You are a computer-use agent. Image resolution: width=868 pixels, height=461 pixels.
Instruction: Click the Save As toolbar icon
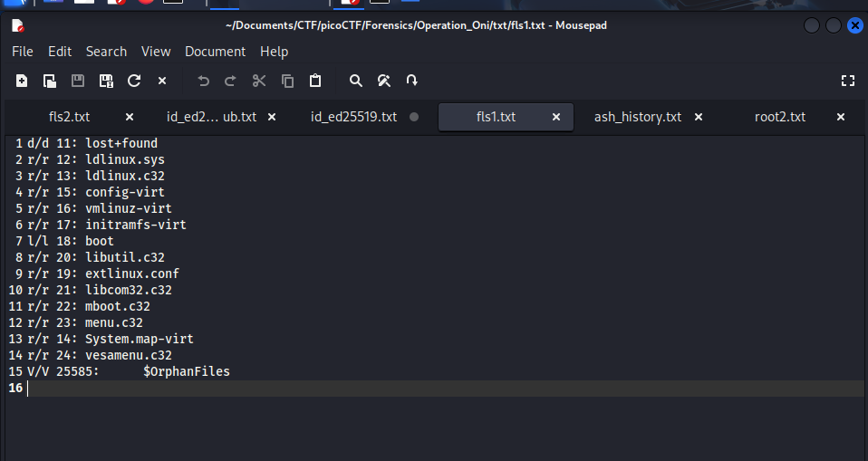click(x=106, y=81)
